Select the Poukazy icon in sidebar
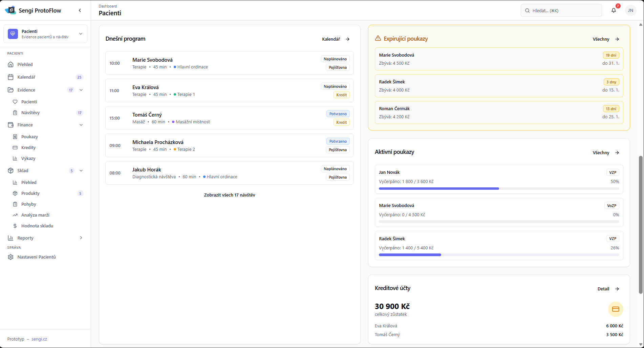The width and height of the screenshot is (644, 348). coord(15,137)
